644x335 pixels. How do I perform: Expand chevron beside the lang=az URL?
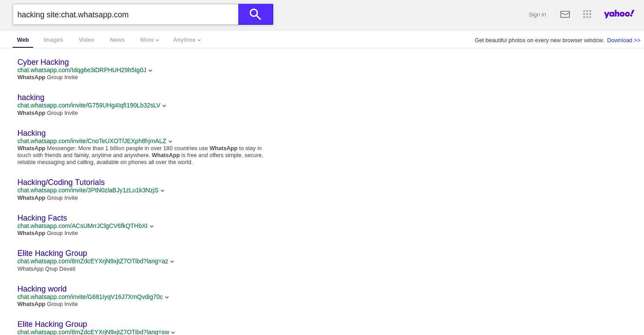click(x=172, y=262)
